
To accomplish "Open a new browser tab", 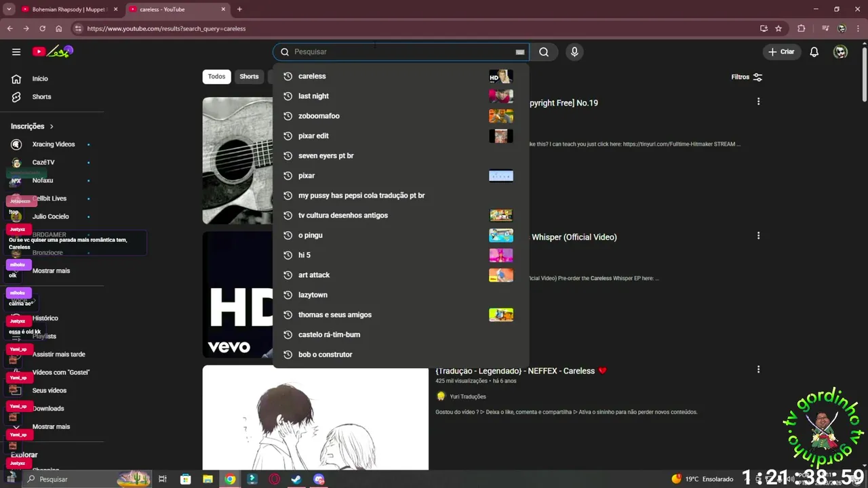I will click(239, 9).
